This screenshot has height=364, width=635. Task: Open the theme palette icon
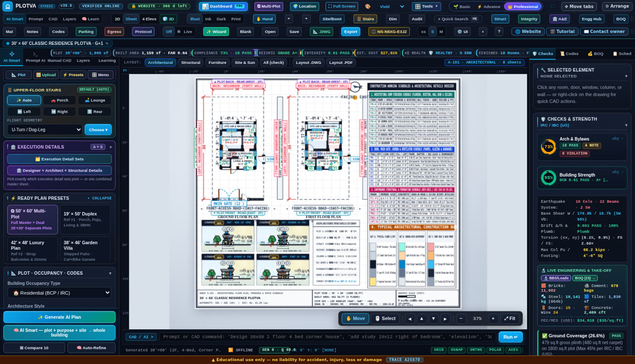(x=368, y=6)
